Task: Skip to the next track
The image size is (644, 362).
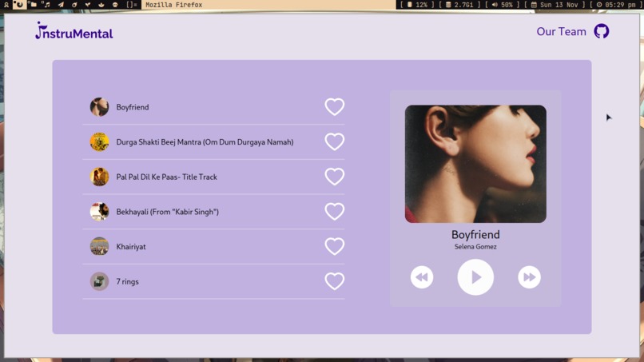Action: tap(529, 277)
